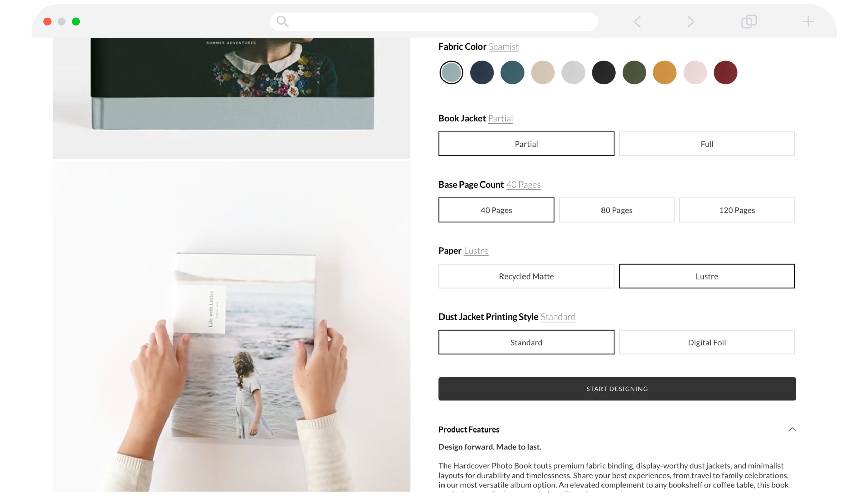The height and width of the screenshot is (499, 868).
Task: Go back with the browser back arrow
Action: [x=637, y=22]
